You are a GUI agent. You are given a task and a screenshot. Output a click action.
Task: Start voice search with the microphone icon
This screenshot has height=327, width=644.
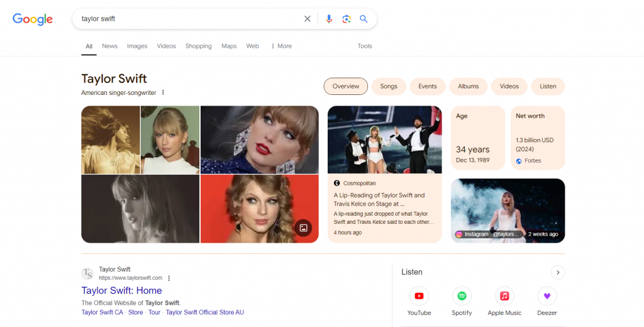328,19
